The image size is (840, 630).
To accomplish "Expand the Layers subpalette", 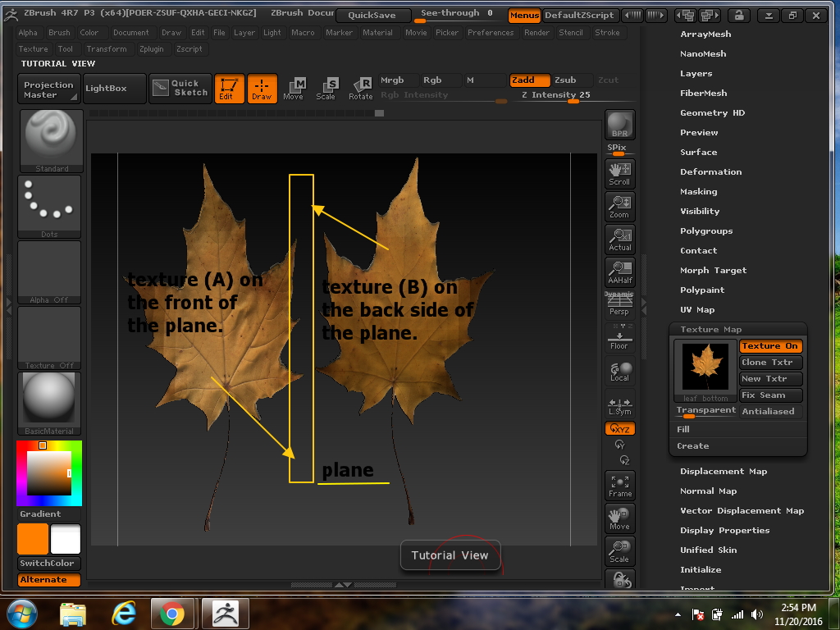I will pos(696,74).
